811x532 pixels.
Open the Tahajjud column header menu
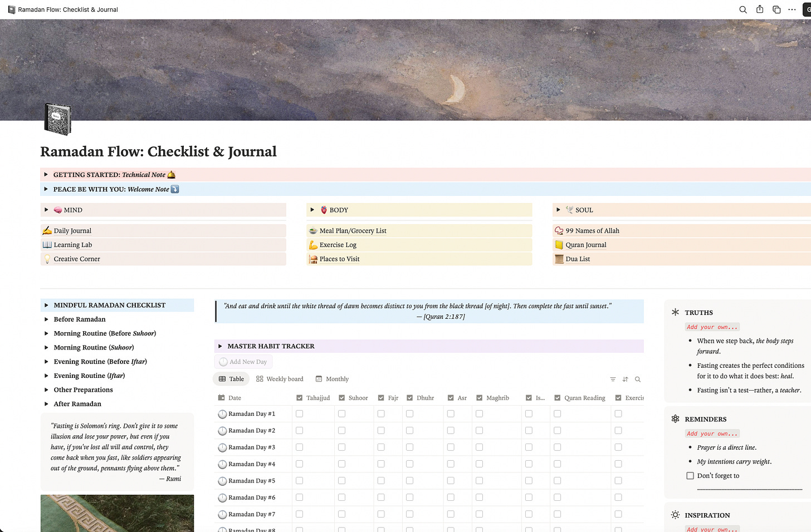point(313,398)
